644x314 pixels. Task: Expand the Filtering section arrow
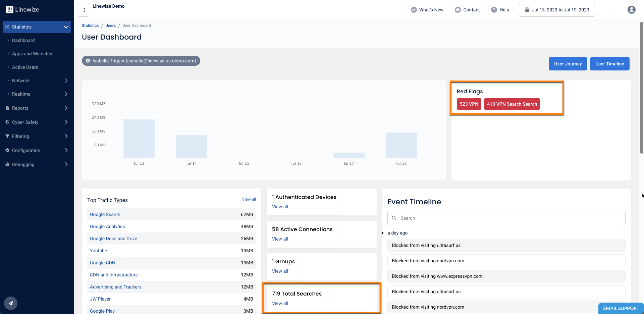(x=66, y=136)
